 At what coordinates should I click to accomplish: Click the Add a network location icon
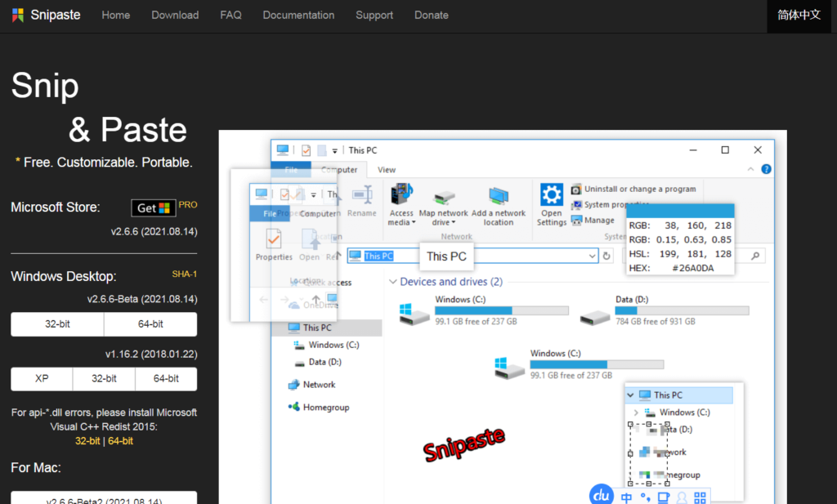coord(498,196)
